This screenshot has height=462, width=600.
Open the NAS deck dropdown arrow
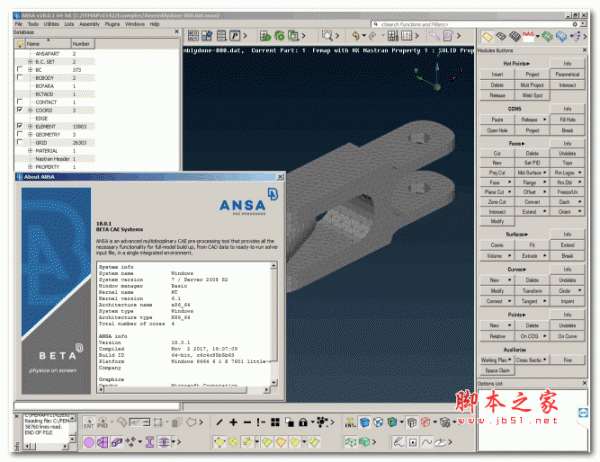[x=538, y=37]
